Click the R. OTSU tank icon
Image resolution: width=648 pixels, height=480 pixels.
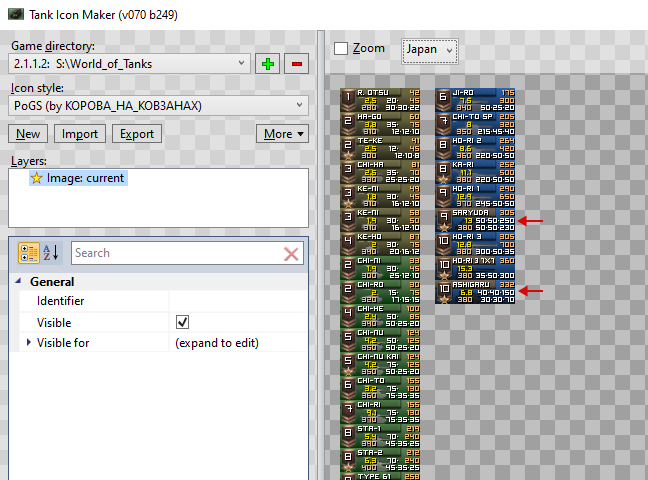click(x=380, y=100)
